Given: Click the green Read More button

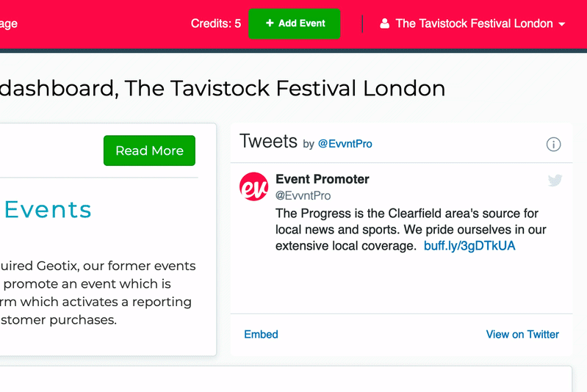Looking at the screenshot, I should click(149, 150).
